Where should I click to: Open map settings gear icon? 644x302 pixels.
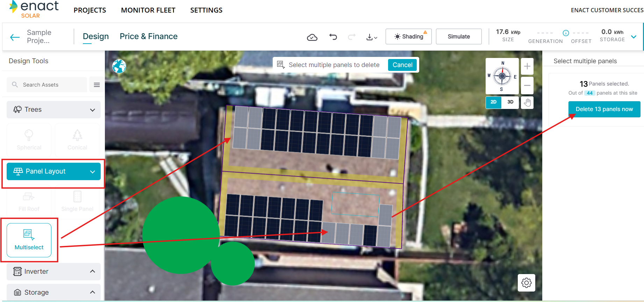pos(526,282)
